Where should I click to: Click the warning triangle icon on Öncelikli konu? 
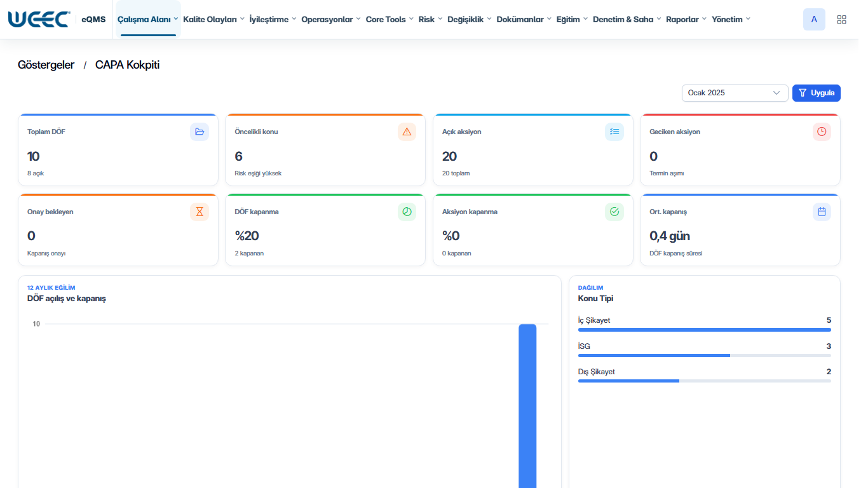pos(407,132)
